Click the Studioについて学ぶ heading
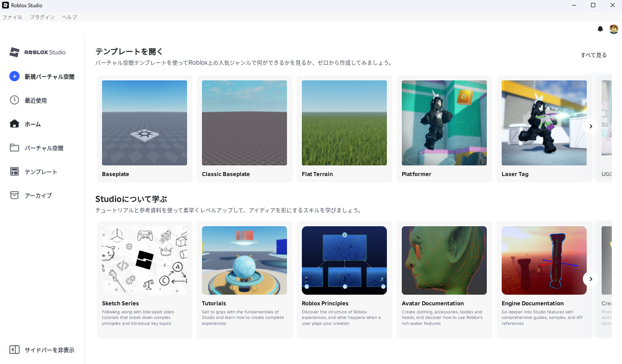This screenshot has width=622, height=364. coord(131,199)
